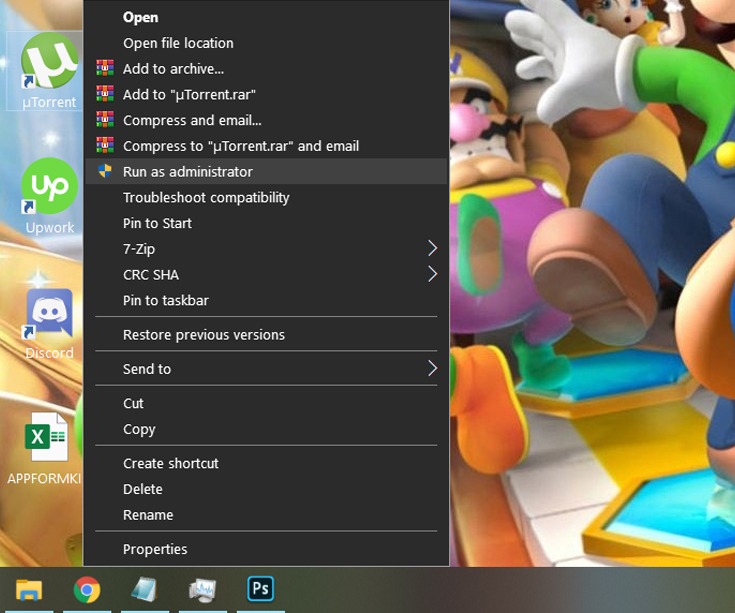Expand the 7-Zip submenu arrow
This screenshot has height=613, width=735.
[432, 248]
